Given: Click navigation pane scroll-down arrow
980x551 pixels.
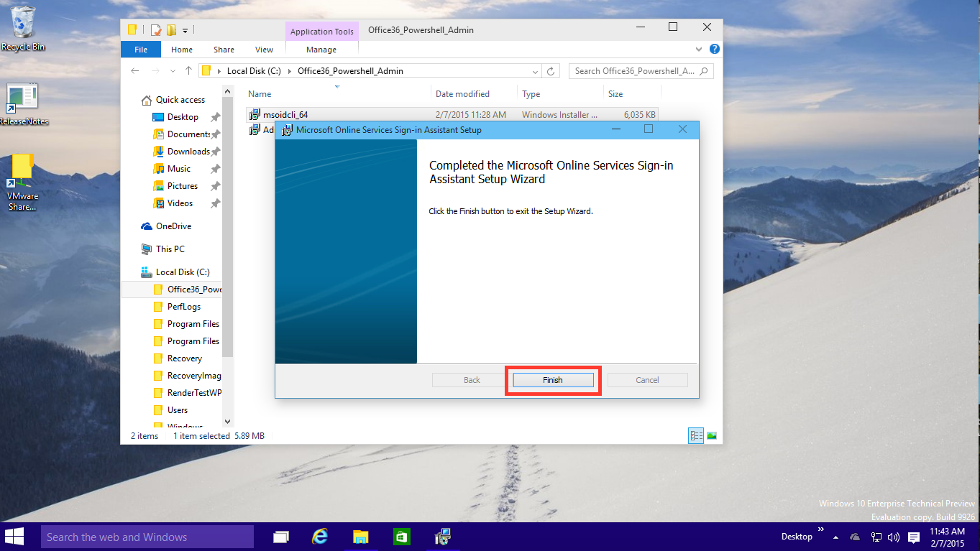Looking at the screenshot, I should point(228,421).
